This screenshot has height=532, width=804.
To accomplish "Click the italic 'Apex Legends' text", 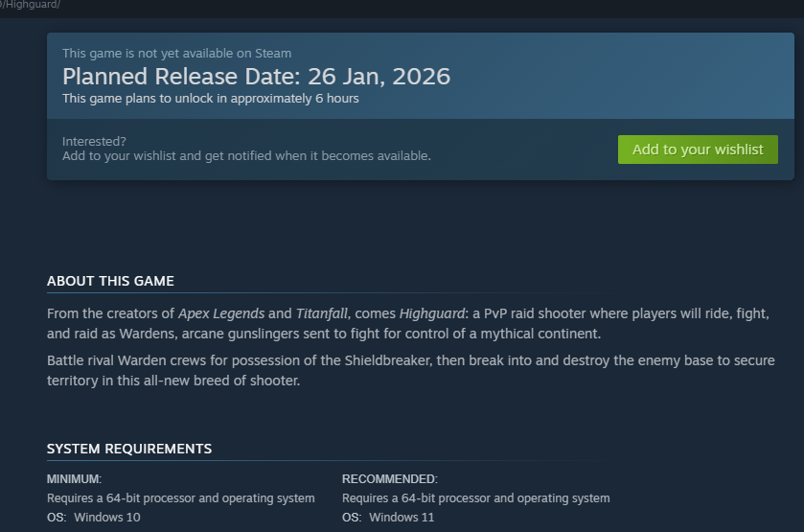I will click(221, 313).
